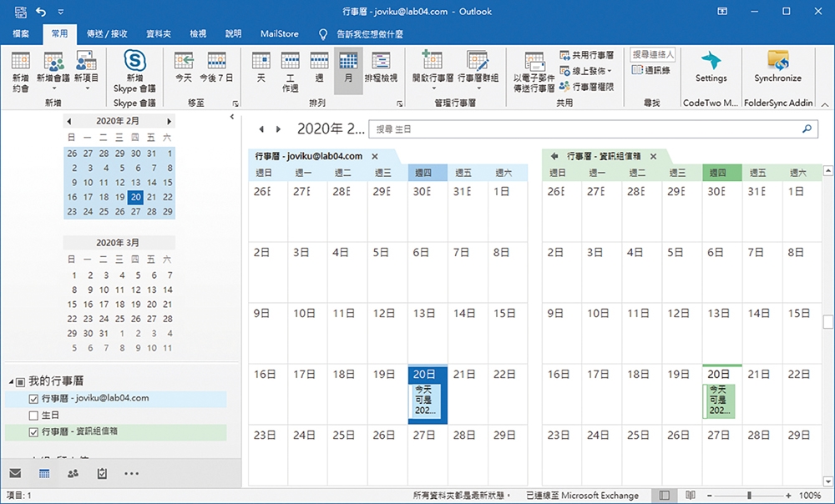Check the 生日 birthday calendar
This screenshot has width=835, height=504.
coord(33,416)
